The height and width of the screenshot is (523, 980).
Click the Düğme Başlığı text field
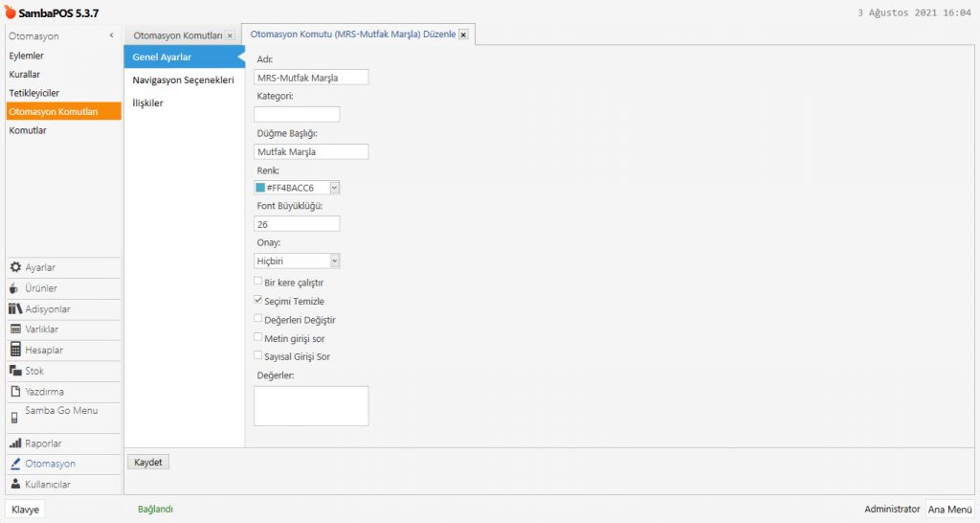[311, 151]
